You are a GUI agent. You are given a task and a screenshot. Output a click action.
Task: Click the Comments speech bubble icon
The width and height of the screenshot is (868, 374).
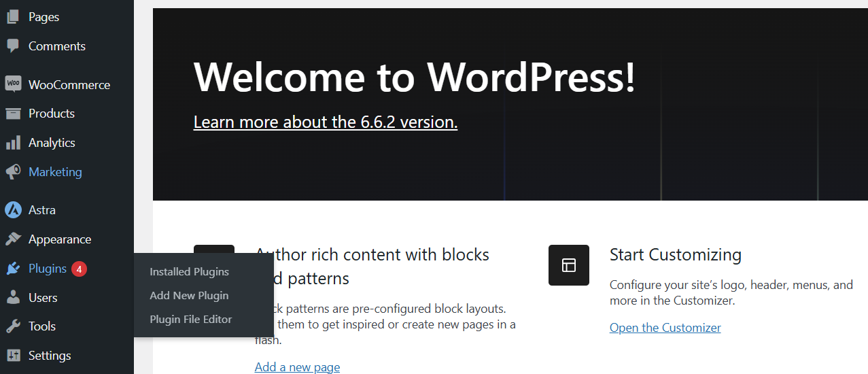coord(13,46)
